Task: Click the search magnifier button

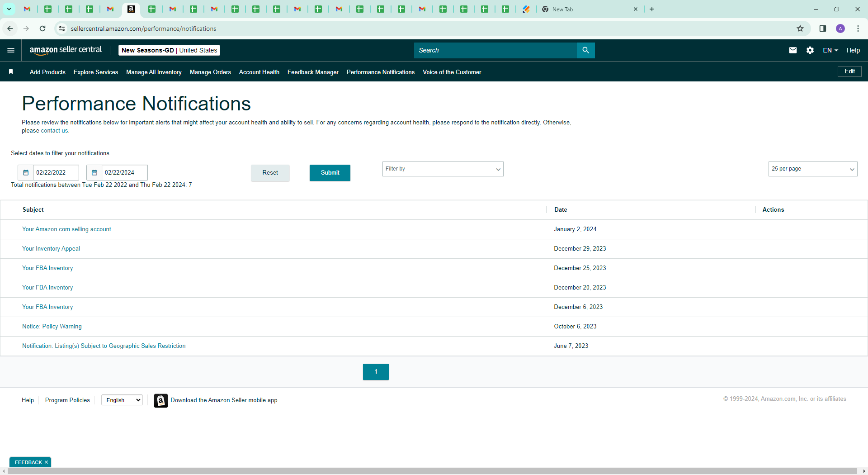Action: tap(585, 50)
